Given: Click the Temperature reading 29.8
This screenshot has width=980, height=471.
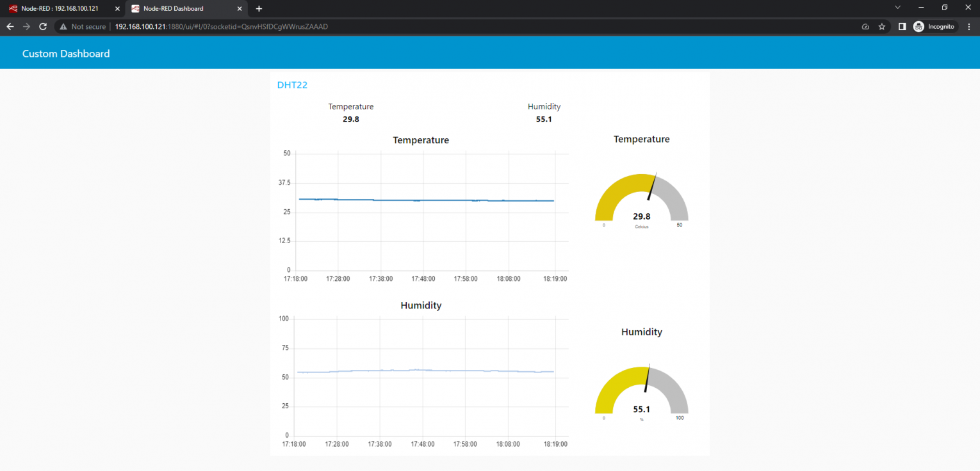Looking at the screenshot, I should (351, 119).
